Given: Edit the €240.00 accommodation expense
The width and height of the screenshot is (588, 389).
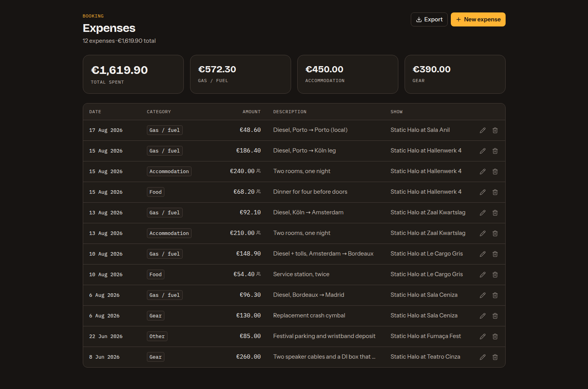Looking at the screenshot, I should coord(483,172).
